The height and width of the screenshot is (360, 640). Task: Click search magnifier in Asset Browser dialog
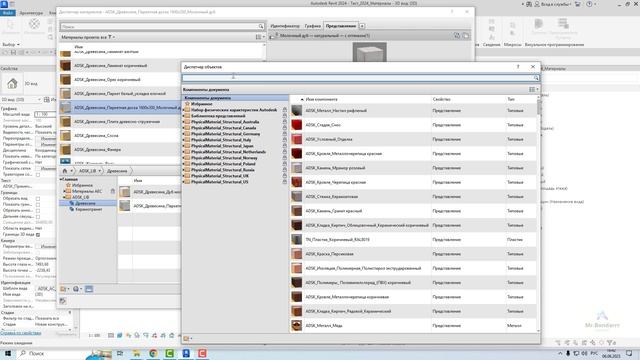[536, 78]
